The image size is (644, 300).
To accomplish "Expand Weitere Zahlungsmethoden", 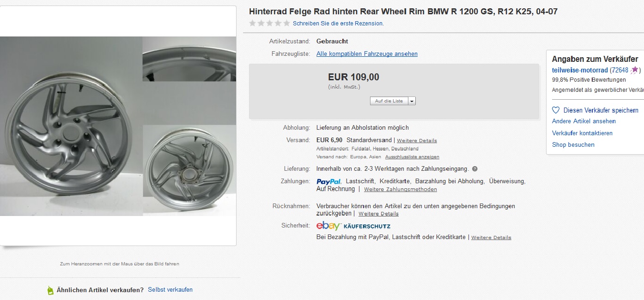I will [400, 189].
